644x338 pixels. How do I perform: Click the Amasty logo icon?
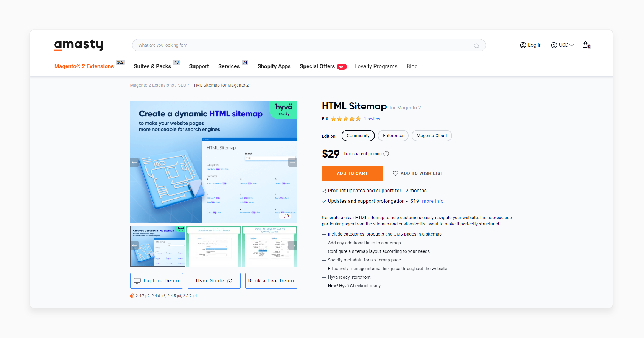(x=78, y=45)
